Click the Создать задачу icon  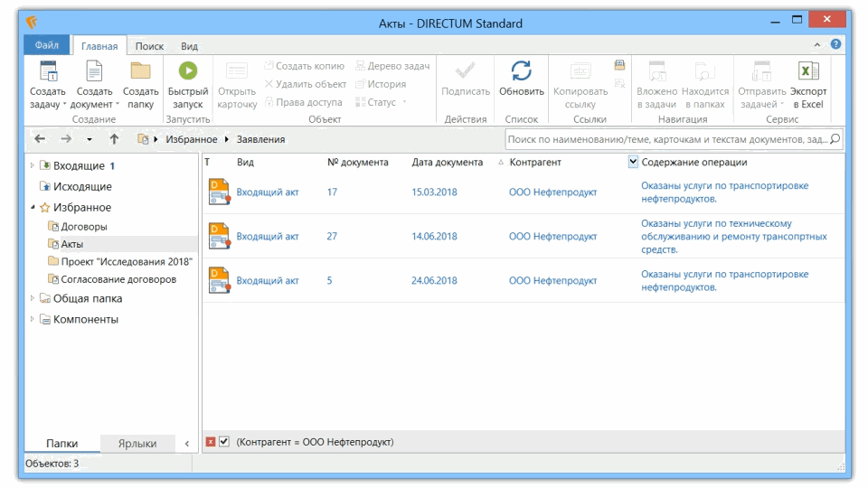(x=48, y=72)
